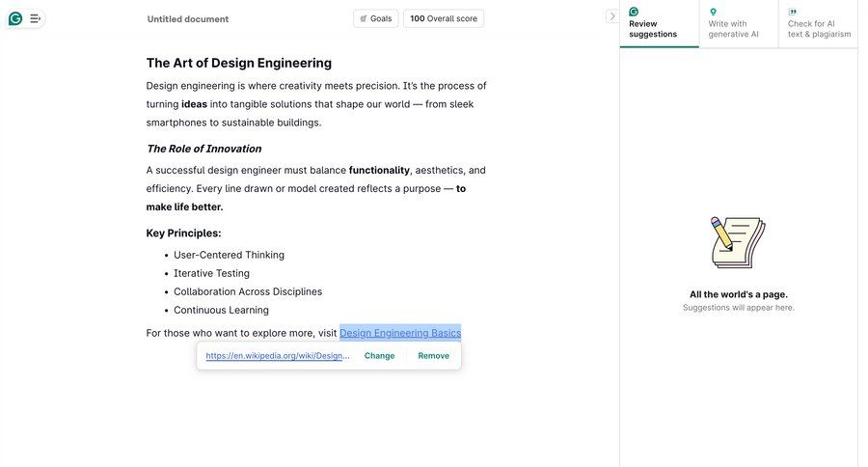Click the Grammarly icon on Review suggestions tab
868x467 pixels.
tap(634, 12)
